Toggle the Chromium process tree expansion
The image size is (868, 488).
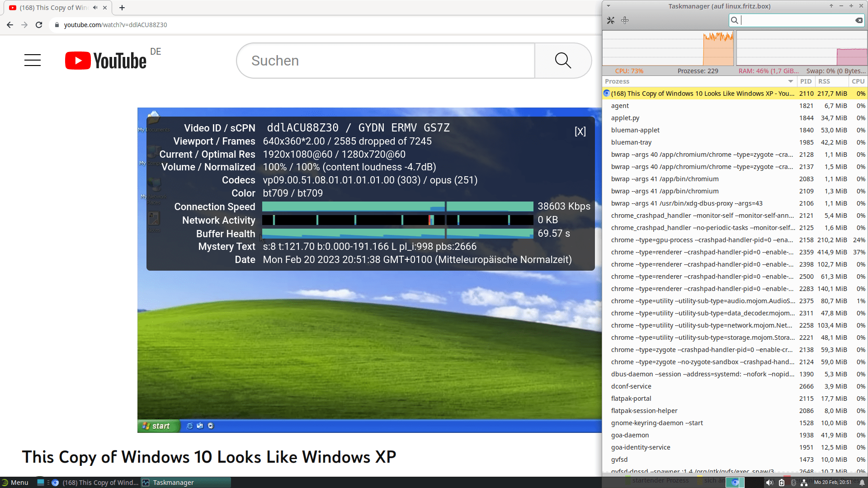click(606, 94)
